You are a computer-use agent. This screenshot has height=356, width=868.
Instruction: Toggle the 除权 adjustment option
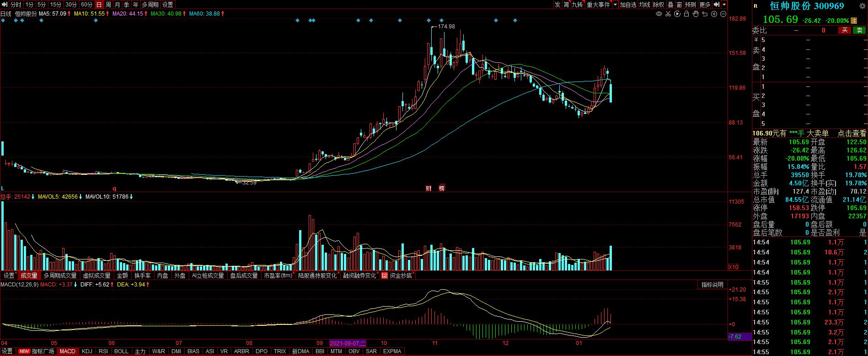pyautogui.click(x=659, y=5)
